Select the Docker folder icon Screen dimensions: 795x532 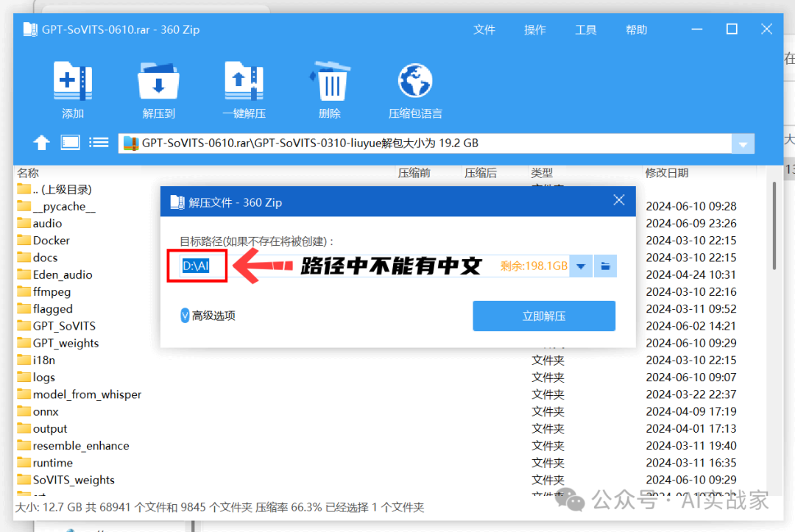point(24,240)
